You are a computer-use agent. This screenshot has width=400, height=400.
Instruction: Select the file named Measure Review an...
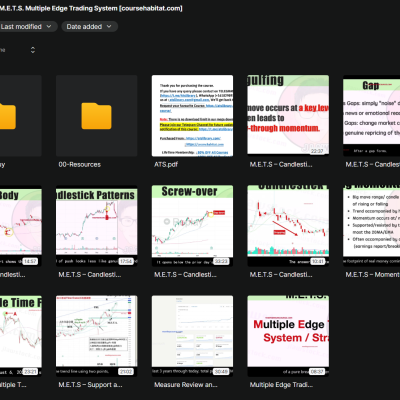(186, 385)
